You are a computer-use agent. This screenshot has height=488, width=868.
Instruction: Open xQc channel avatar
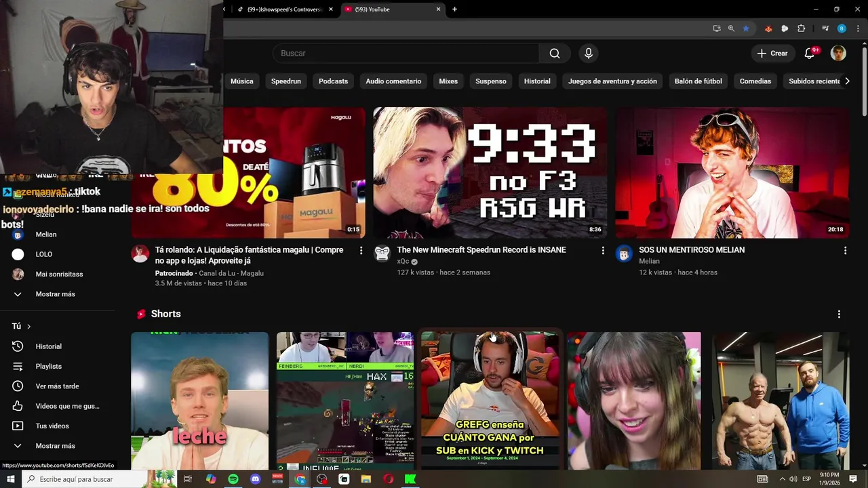pyautogui.click(x=382, y=253)
